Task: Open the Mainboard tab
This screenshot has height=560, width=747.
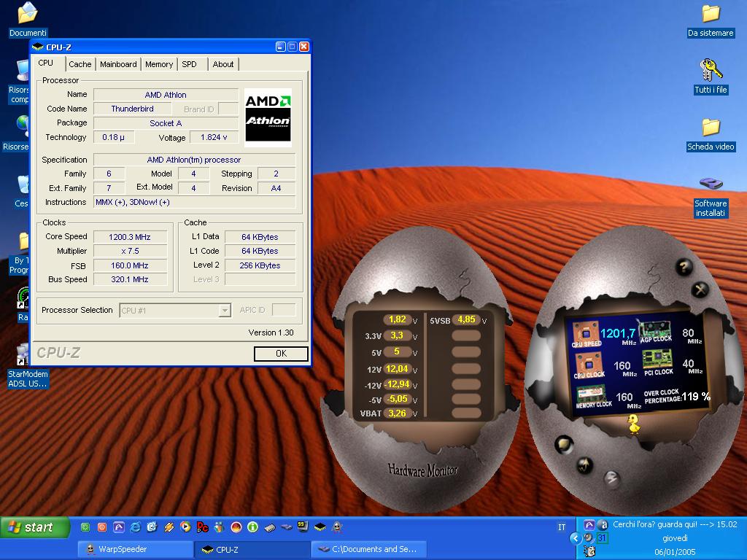Action: coord(118,64)
